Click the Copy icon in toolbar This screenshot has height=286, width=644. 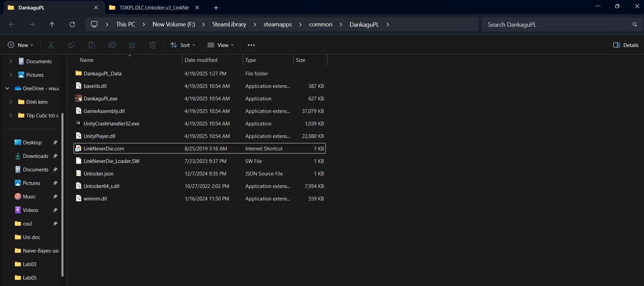(x=72, y=45)
